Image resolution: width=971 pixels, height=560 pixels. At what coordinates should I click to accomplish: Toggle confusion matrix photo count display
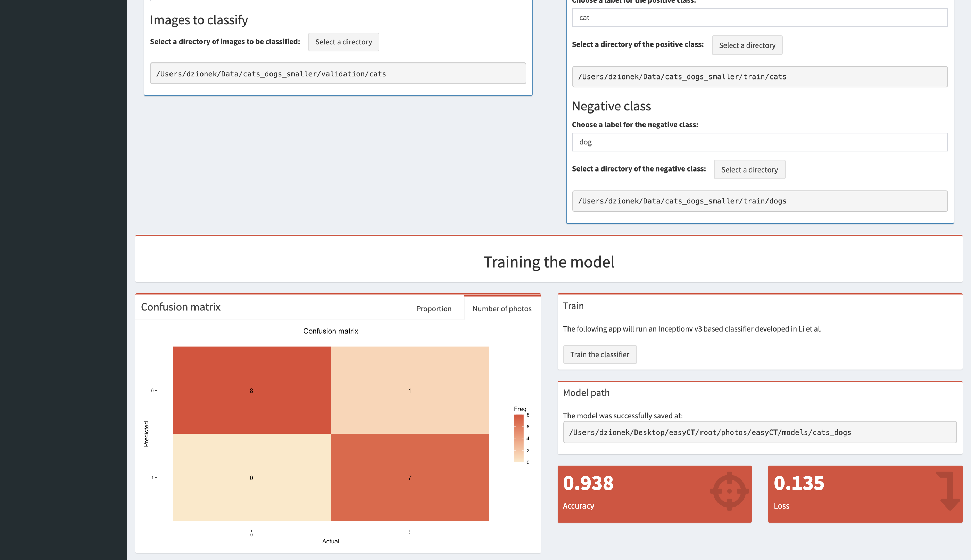501,308
